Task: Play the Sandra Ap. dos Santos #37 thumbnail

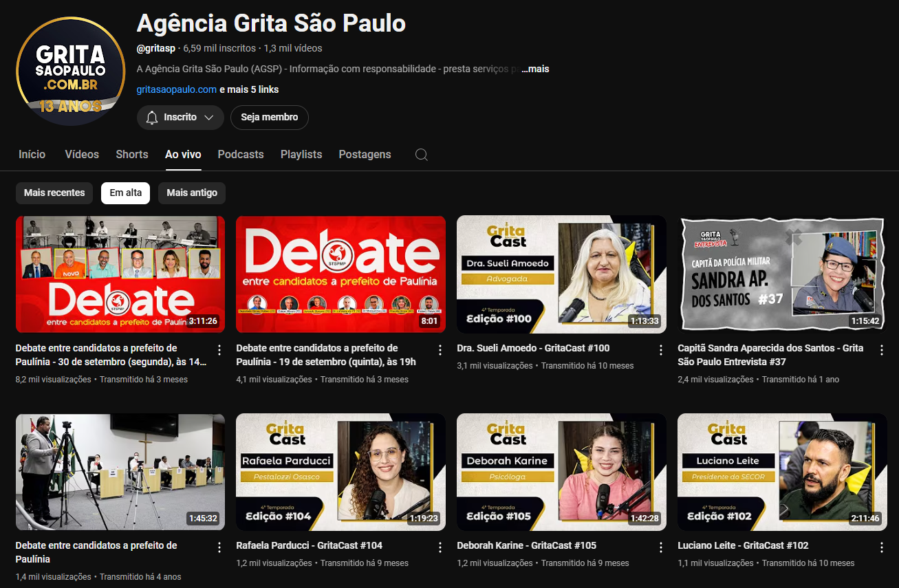Action: (782, 275)
